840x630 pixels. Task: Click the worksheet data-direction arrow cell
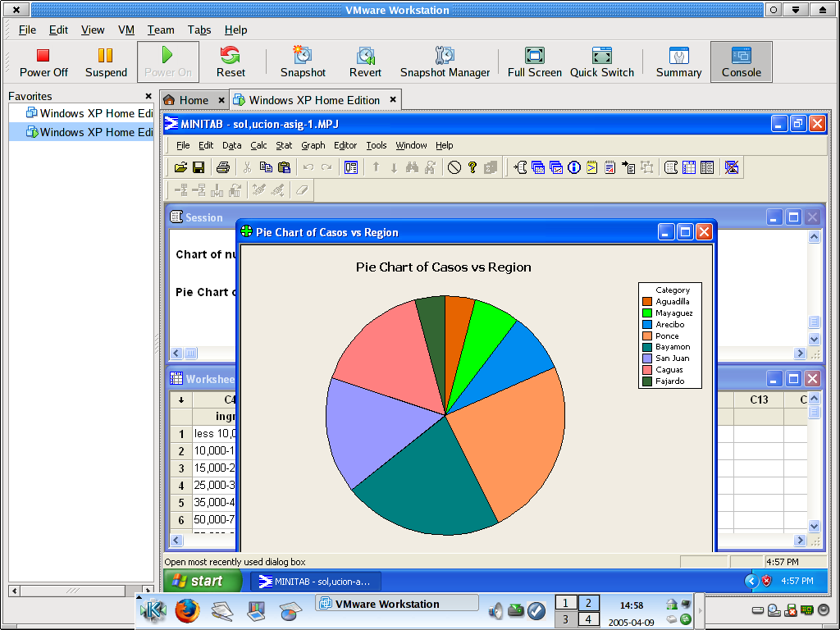pyautogui.click(x=181, y=399)
